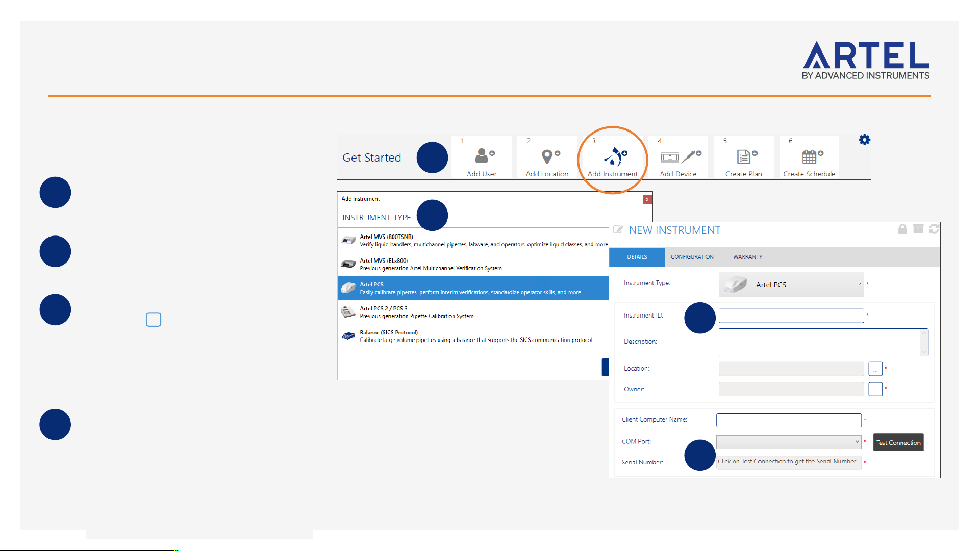
Task: Click the Owner browse ellipsis button
Action: pyautogui.click(x=875, y=389)
